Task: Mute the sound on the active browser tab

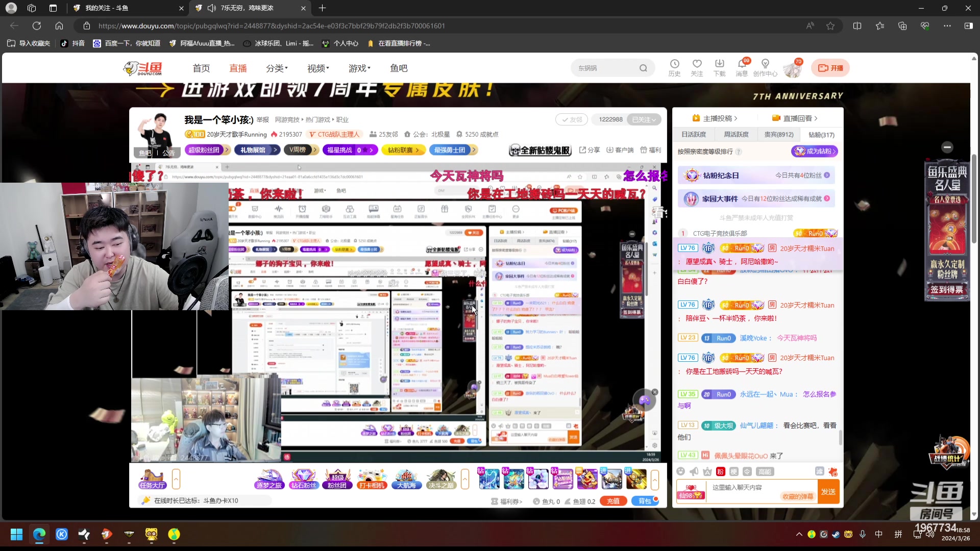Action: [211, 8]
